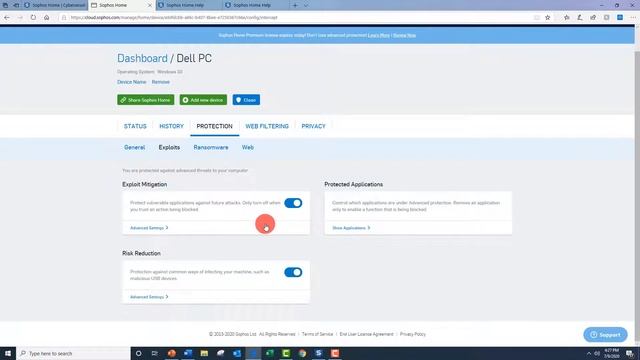This screenshot has width=640, height=360.
Task: Switch to the STATUS tab
Action: click(x=135, y=126)
